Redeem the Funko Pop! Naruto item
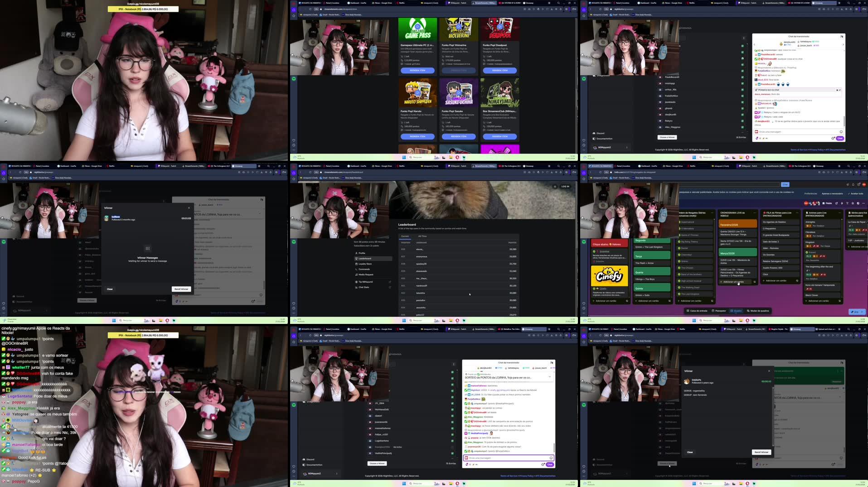This screenshot has height=487, width=868. tap(417, 136)
